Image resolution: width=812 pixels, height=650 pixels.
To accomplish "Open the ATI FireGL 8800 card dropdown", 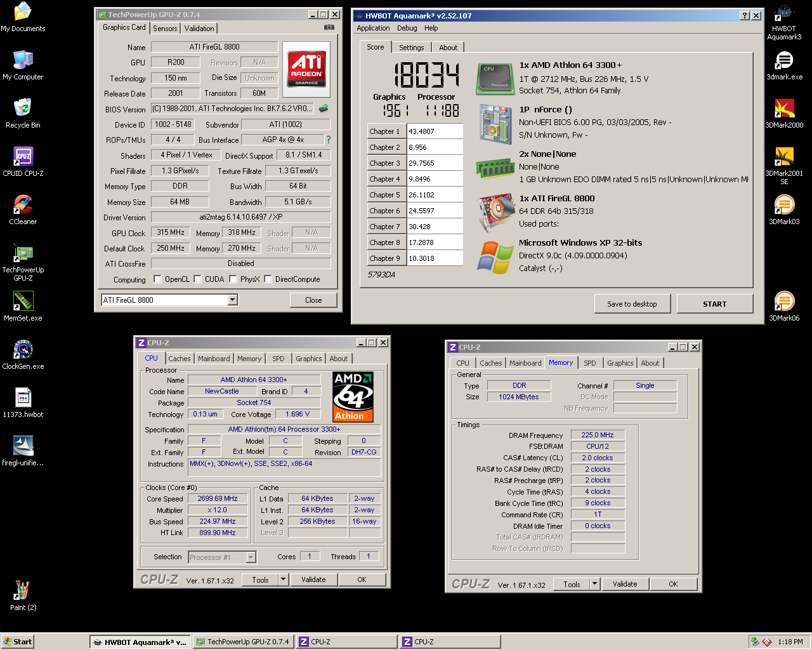I will [x=232, y=300].
